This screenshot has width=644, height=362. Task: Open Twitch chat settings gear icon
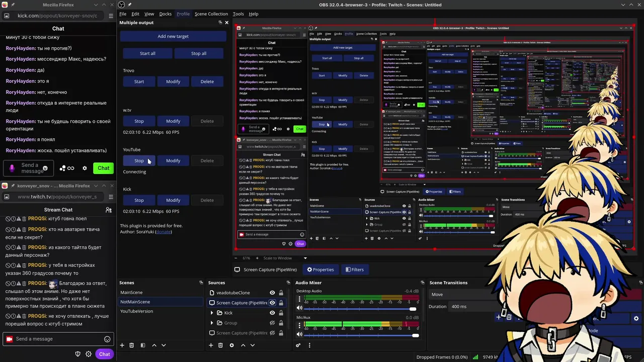(89, 354)
